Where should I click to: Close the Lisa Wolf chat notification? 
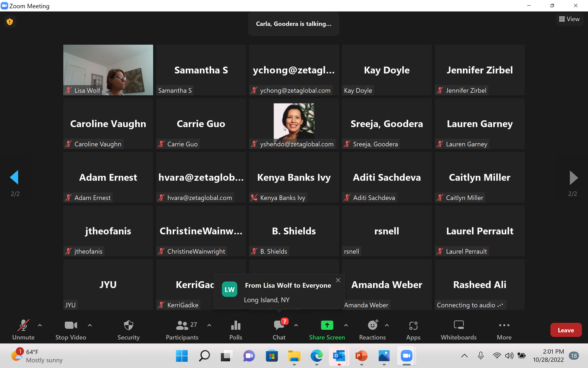point(338,280)
